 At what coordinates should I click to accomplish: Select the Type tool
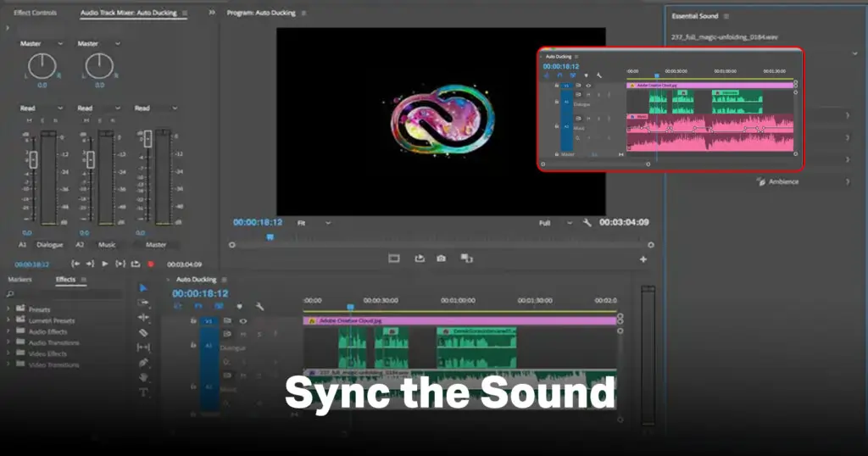(x=143, y=392)
